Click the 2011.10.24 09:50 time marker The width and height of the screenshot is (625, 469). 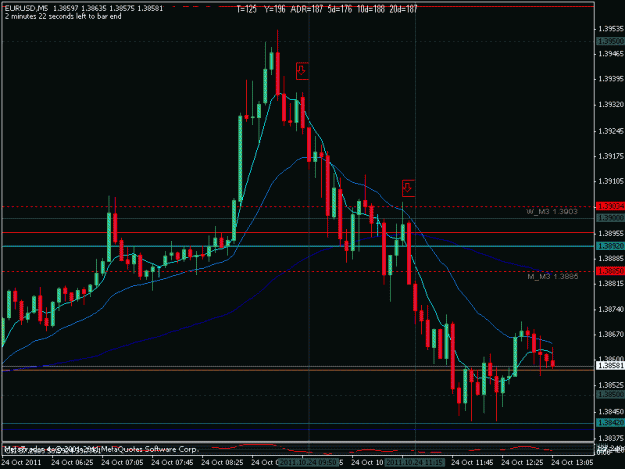[x=308, y=463]
